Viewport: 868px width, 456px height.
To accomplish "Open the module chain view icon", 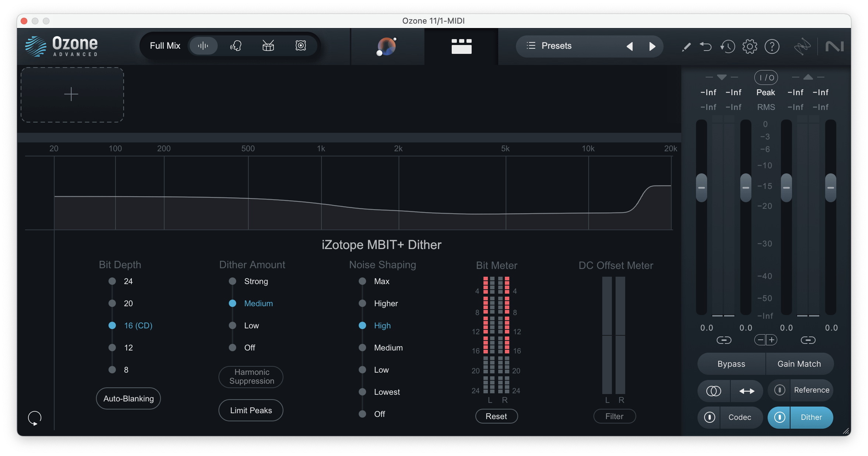I will [x=461, y=46].
